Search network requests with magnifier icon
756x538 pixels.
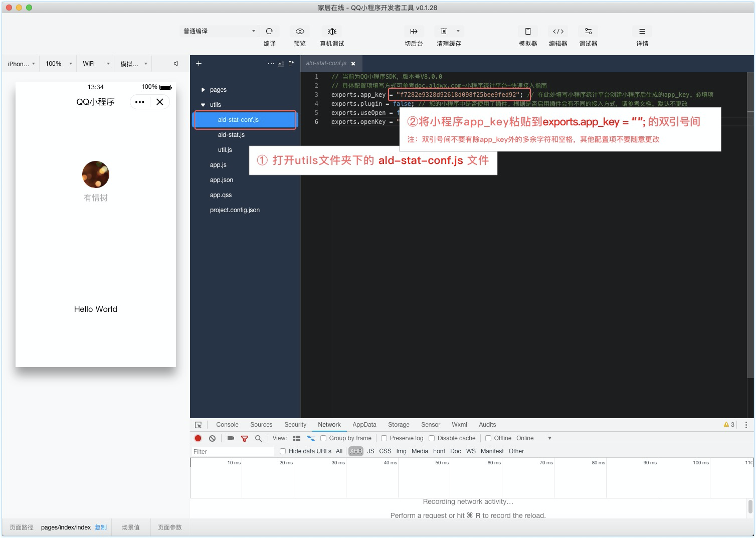[x=259, y=438]
